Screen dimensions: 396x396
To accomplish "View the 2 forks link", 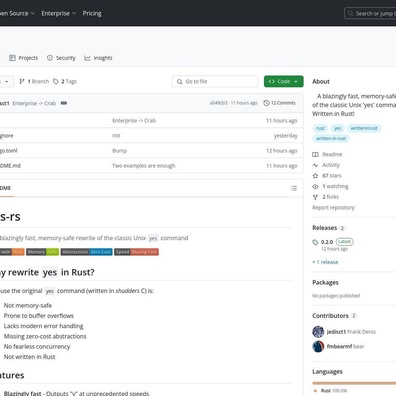I will click(x=330, y=197).
